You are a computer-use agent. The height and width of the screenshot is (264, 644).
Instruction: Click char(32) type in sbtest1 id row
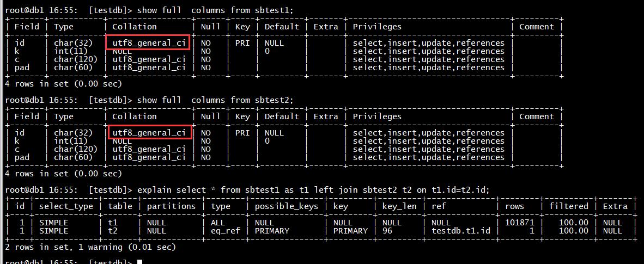point(73,42)
